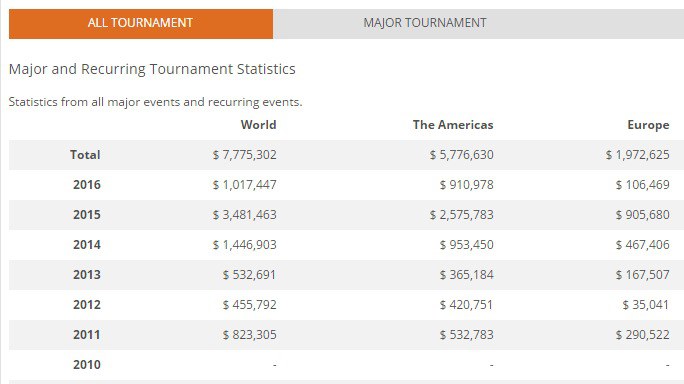Open the MAJOR TOURNAMENT tab
Viewport: 684px width, 384px height.
479,24
